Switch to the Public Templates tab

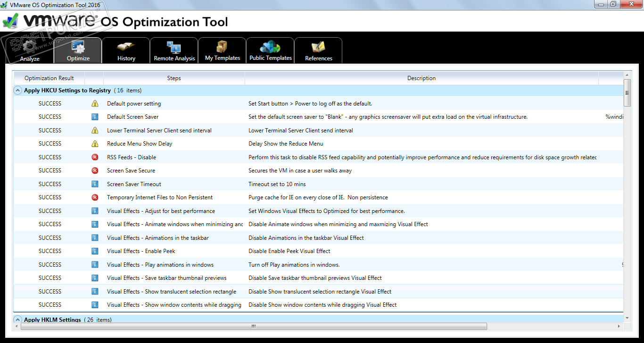point(270,50)
